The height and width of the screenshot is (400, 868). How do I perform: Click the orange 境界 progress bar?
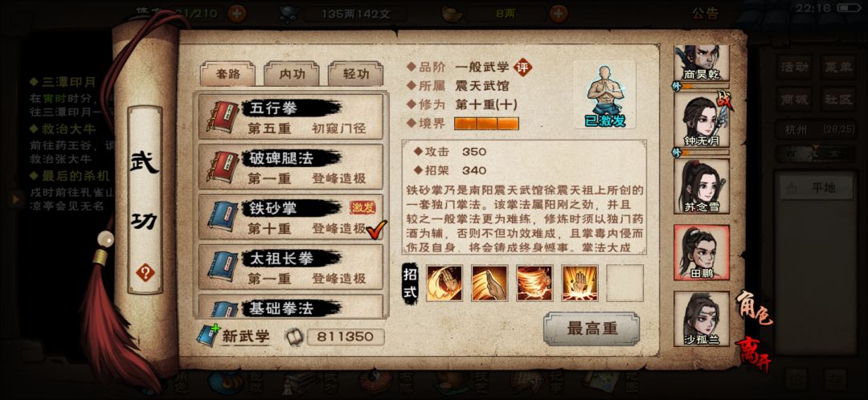click(x=486, y=124)
